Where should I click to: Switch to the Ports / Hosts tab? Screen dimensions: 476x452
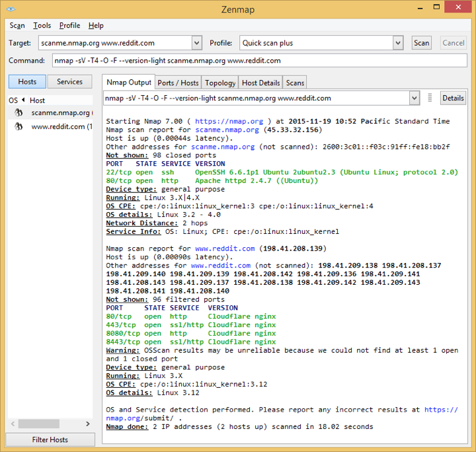pos(178,83)
